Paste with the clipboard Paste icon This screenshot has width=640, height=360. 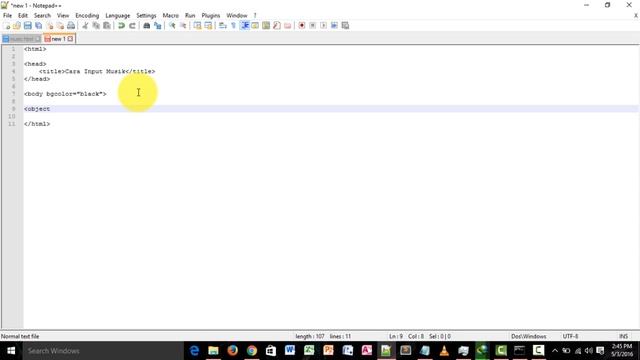107,26
